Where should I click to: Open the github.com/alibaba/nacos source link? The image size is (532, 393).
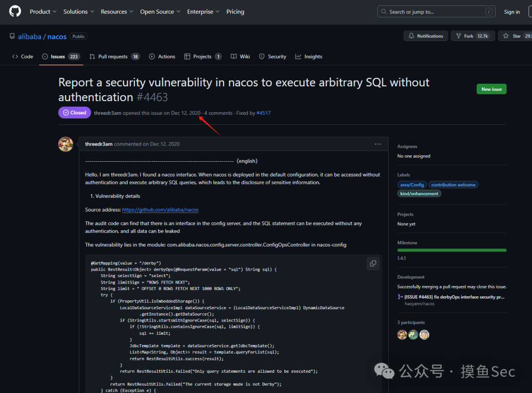[x=160, y=210]
